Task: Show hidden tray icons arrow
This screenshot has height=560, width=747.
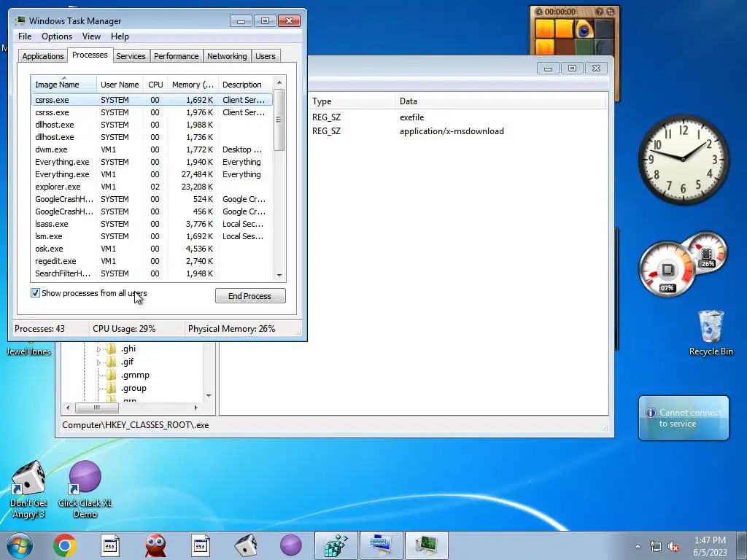Action: click(x=638, y=546)
